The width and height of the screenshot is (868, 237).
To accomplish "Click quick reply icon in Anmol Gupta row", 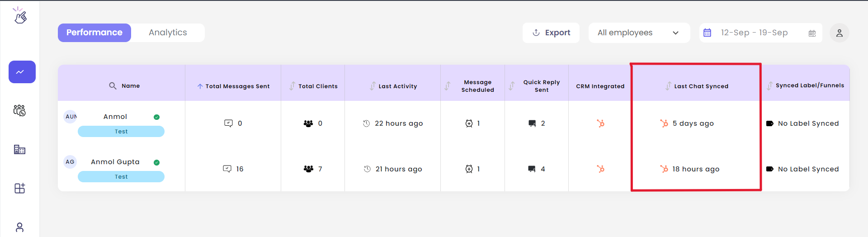I will coord(532,169).
